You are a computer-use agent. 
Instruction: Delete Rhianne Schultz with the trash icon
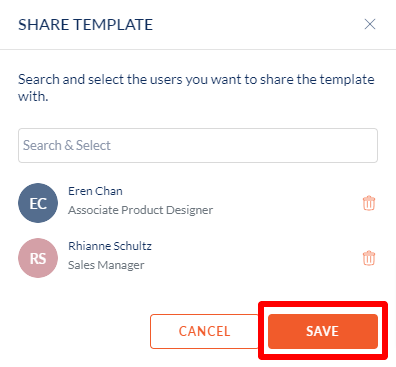click(369, 258)
